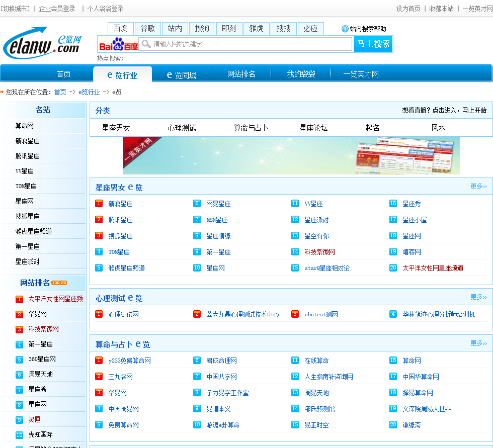Viewport: 493px width, 448px height.
Task: Click the 想看直播 promo link
Action: click(444, 110)
